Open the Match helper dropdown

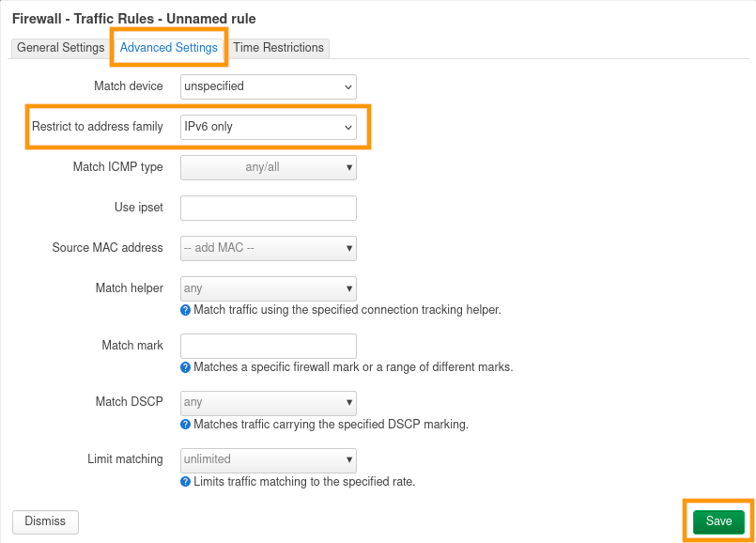268,288
